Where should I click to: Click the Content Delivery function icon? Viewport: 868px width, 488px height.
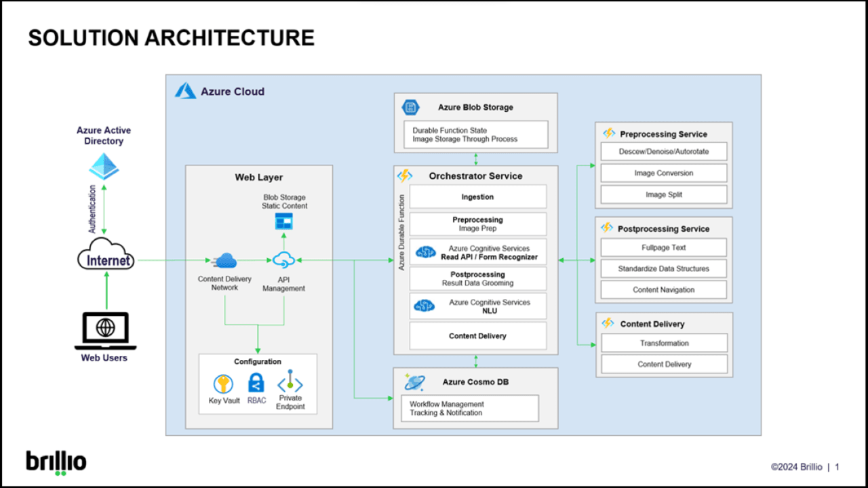(x=608, y=323)
